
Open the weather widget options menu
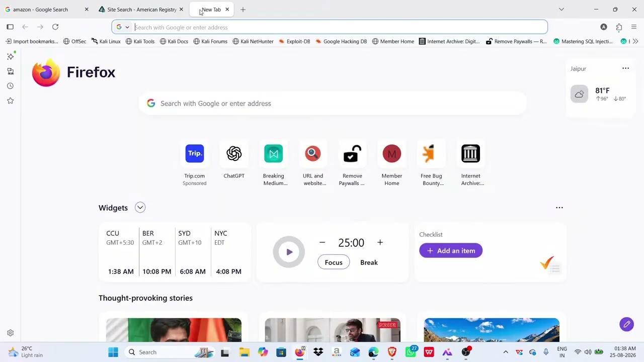click(x=625, y=68)
